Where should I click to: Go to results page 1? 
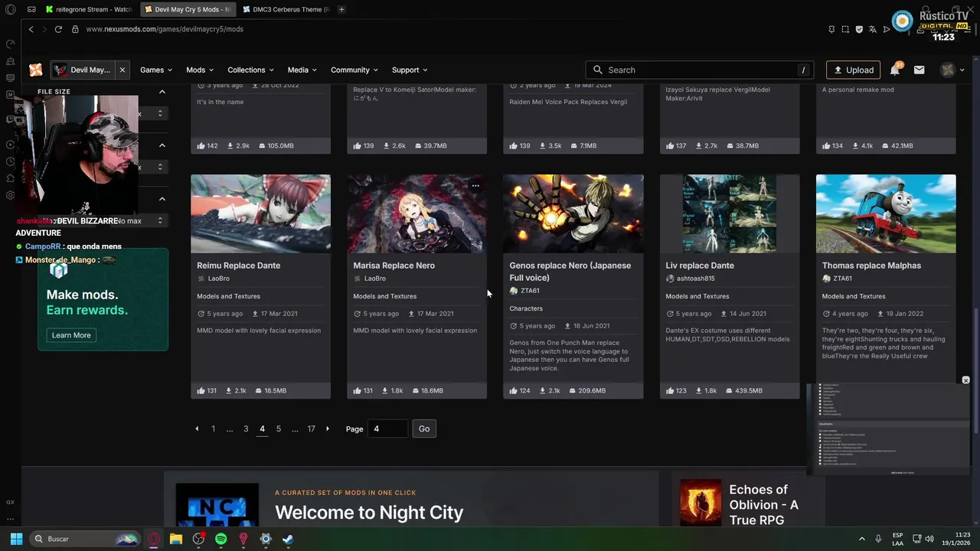(x=213, y=429)
